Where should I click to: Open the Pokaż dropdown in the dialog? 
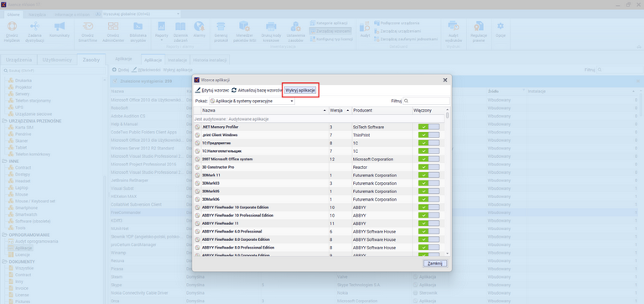tap(252, 101)
